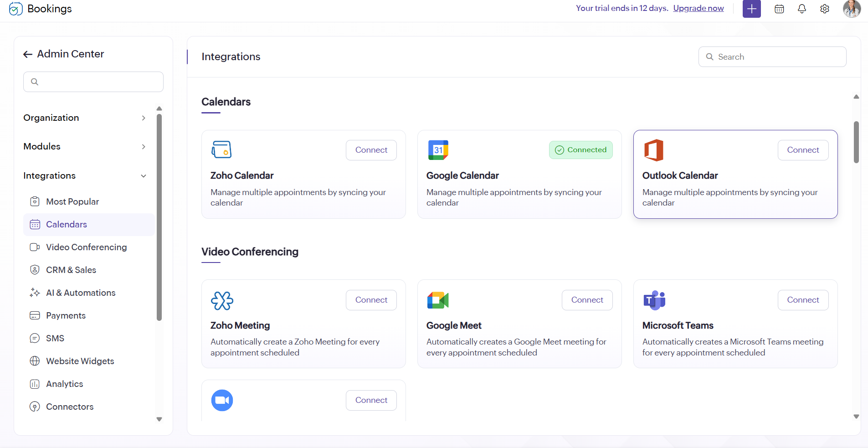Click the Microsoft Teams title
Screen dimensions: 868x448
[678, 325]
